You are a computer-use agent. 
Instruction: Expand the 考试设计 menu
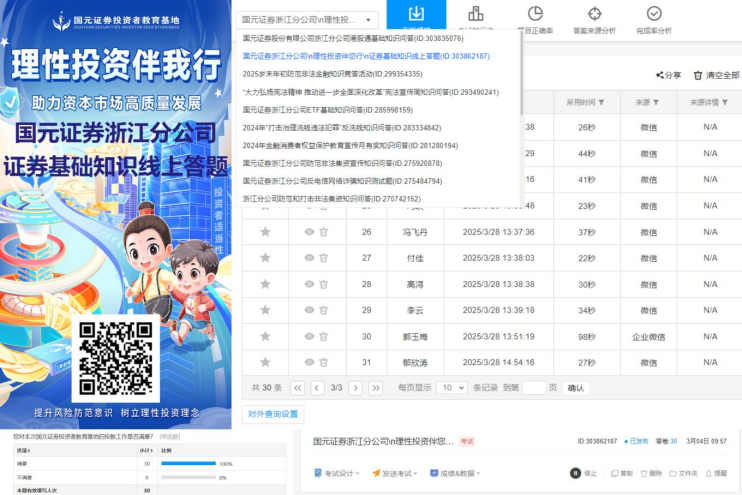(x=337, y=473)
